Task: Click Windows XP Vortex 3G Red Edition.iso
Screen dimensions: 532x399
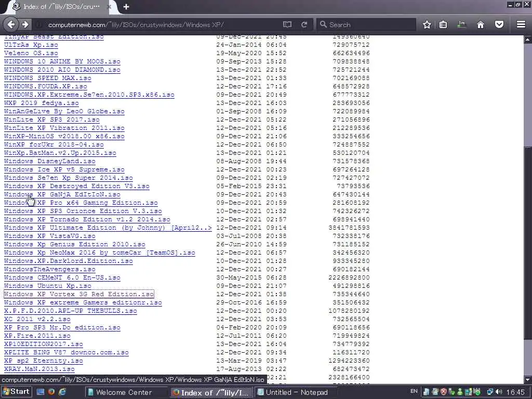Action: (x=79, y=294)
